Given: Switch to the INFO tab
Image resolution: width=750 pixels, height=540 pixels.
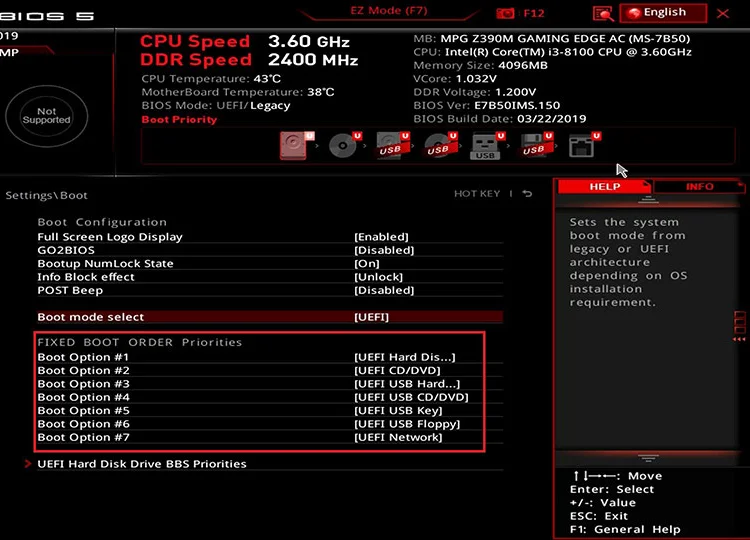Looking at the screenshot, I should pyautogui.click(x=699, y=187).
